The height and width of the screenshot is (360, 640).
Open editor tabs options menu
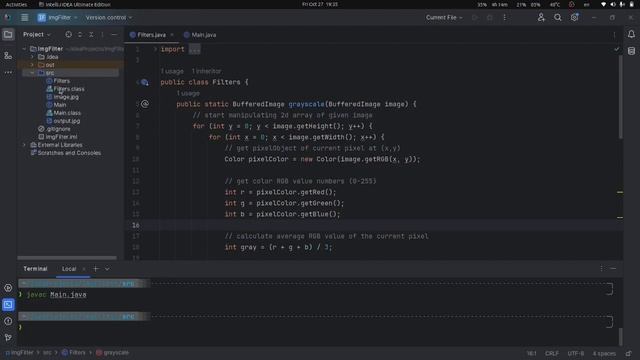point(614,35)
